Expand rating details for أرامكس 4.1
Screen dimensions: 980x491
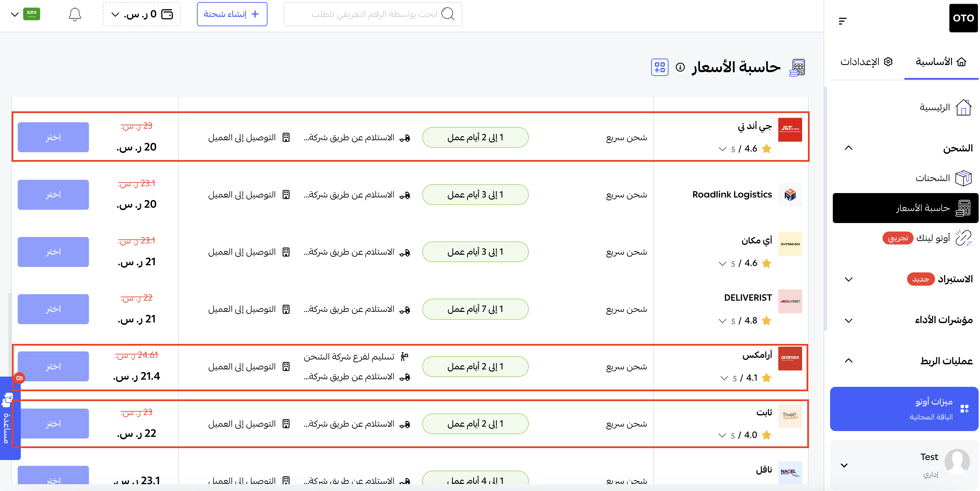tap(724, 378)
